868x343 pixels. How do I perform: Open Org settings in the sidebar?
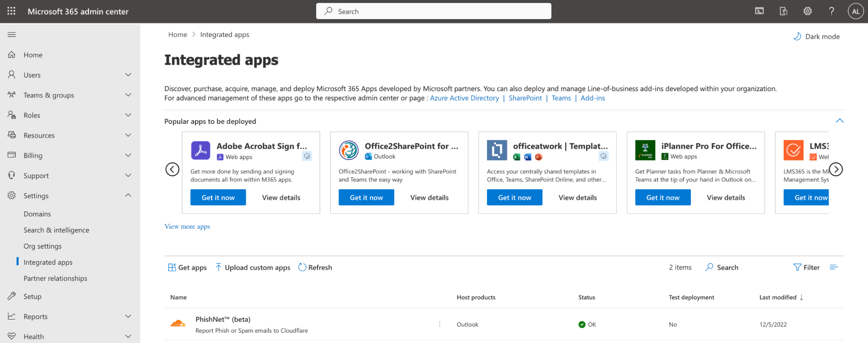click(43, 246)
